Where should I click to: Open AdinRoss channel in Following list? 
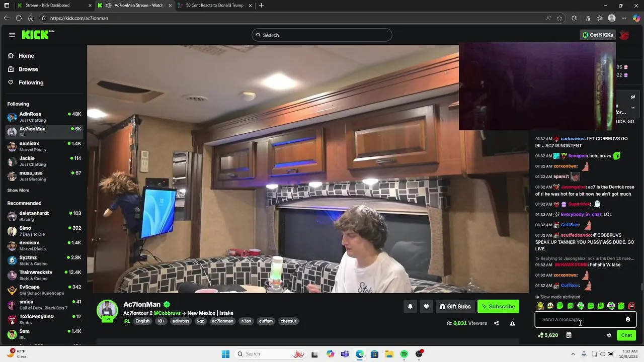coord(43,117)
